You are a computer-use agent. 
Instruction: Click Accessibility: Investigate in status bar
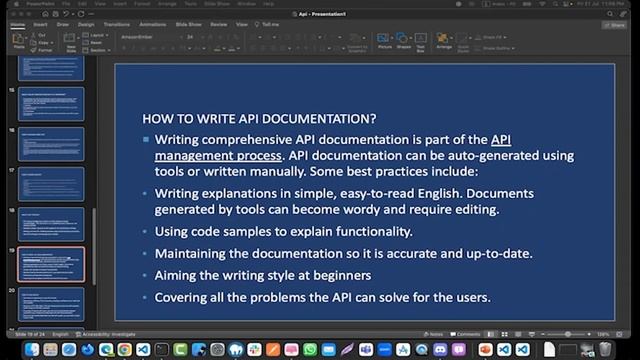(105, 334)
